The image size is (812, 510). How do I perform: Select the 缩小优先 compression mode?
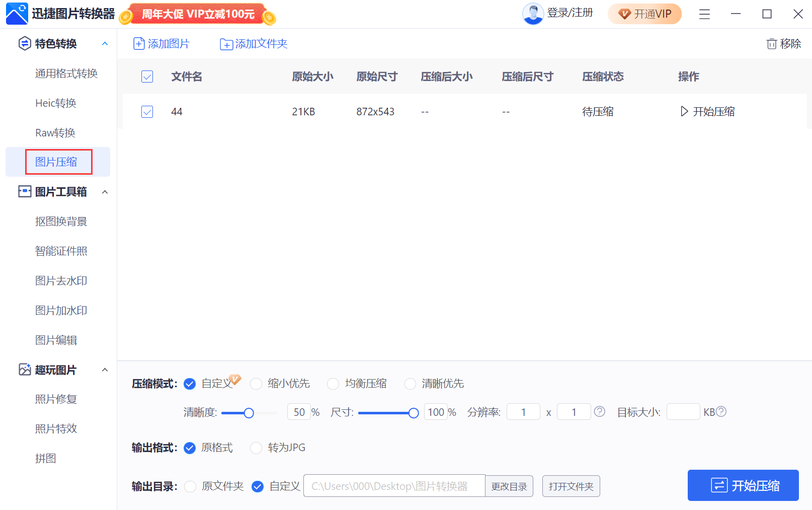(256, 384)
